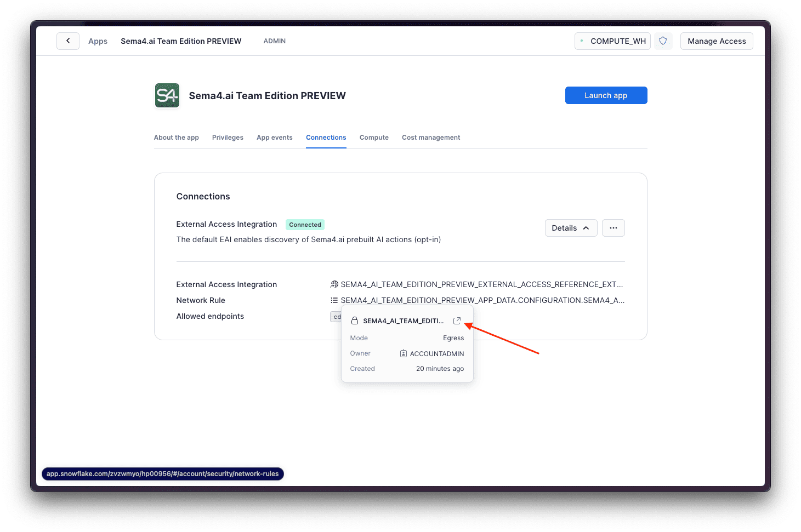Select the App events tab

coord(275,138)
